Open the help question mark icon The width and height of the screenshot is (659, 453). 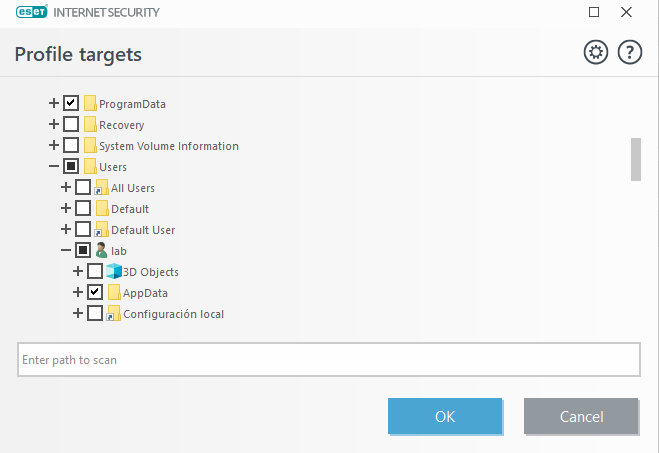[629, 53]
